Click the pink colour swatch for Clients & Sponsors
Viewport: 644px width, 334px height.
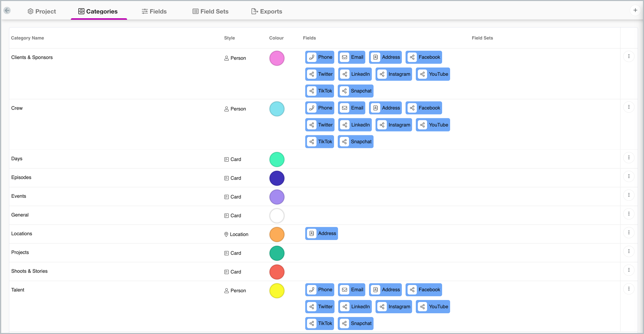(277, 58)
